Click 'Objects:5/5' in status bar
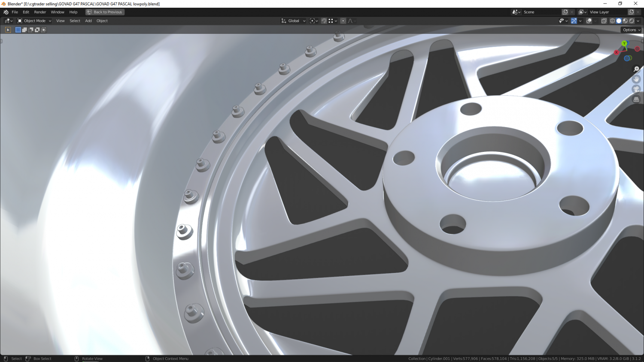644x362 pixels. pyautogui.click(x=548, y=359)
